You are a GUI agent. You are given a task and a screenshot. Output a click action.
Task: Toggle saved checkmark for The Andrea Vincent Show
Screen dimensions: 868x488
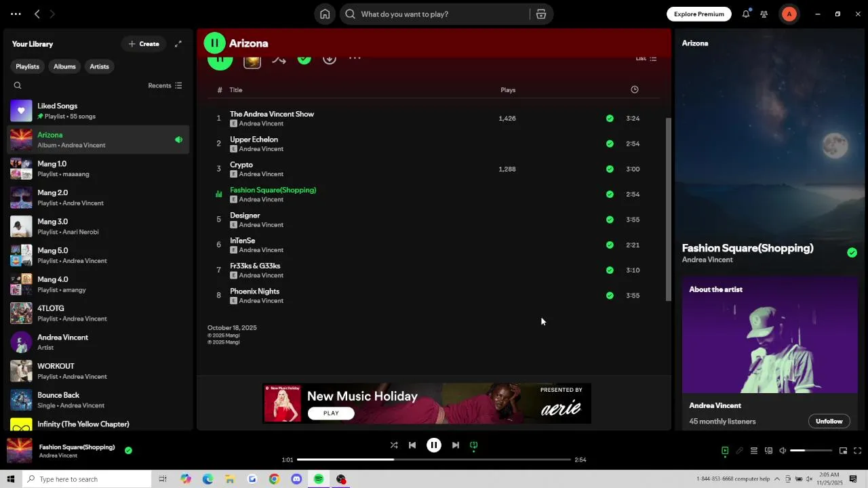click(610, 118)
